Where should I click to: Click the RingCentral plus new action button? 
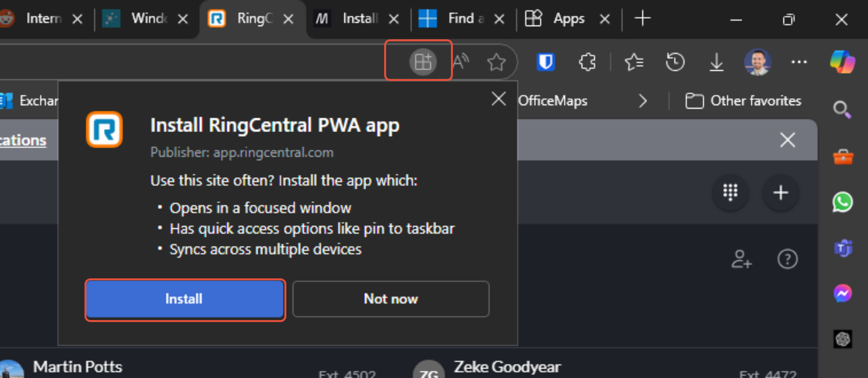point(781,192)
